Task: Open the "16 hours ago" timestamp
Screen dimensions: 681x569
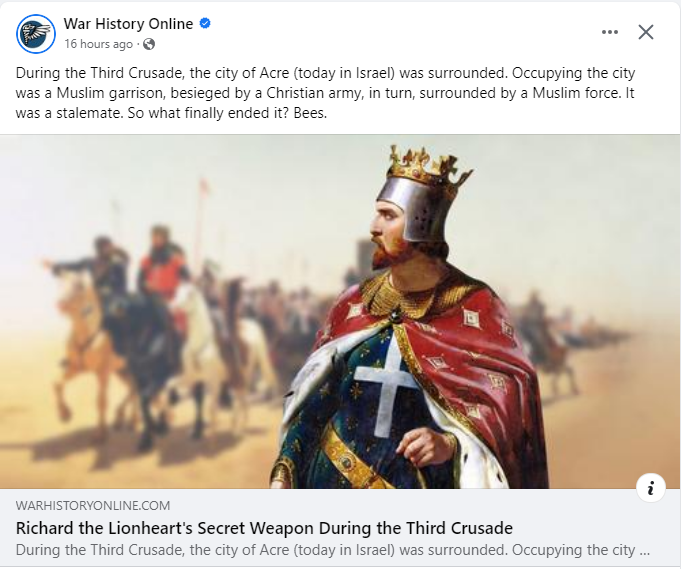Action: pos(99,44)
